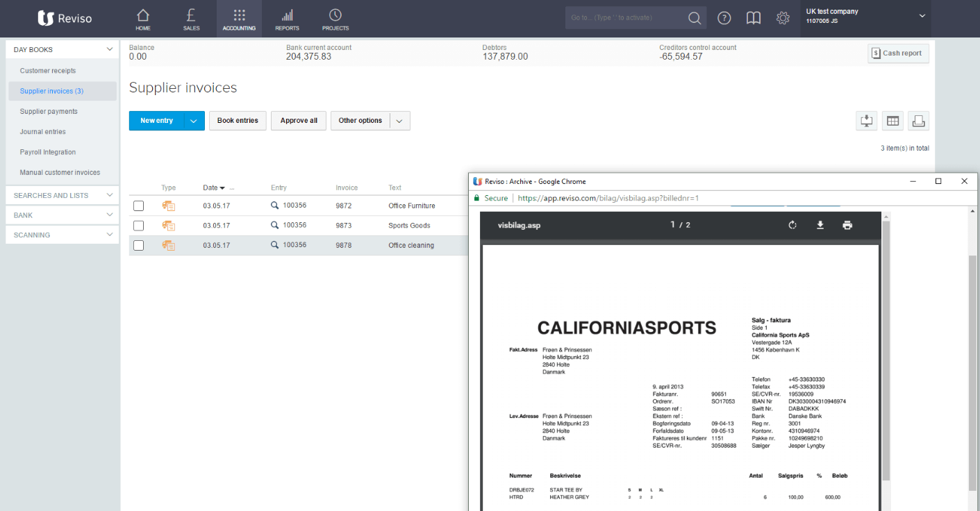This screenshot has height=511, width=980.
Task: Open attachment icon for Office Furniture row
Action: (x=168, y=206)
